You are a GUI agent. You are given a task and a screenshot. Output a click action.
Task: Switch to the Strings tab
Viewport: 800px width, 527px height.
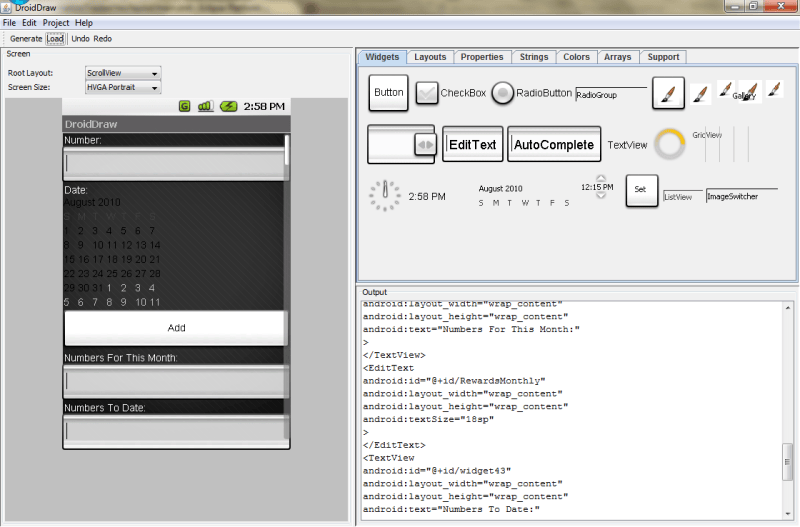click(534, 57)
